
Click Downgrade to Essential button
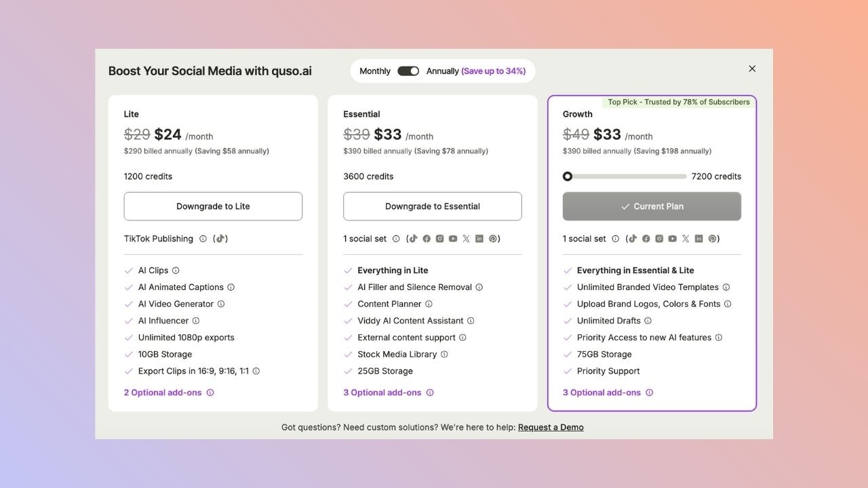click(433, 206)
